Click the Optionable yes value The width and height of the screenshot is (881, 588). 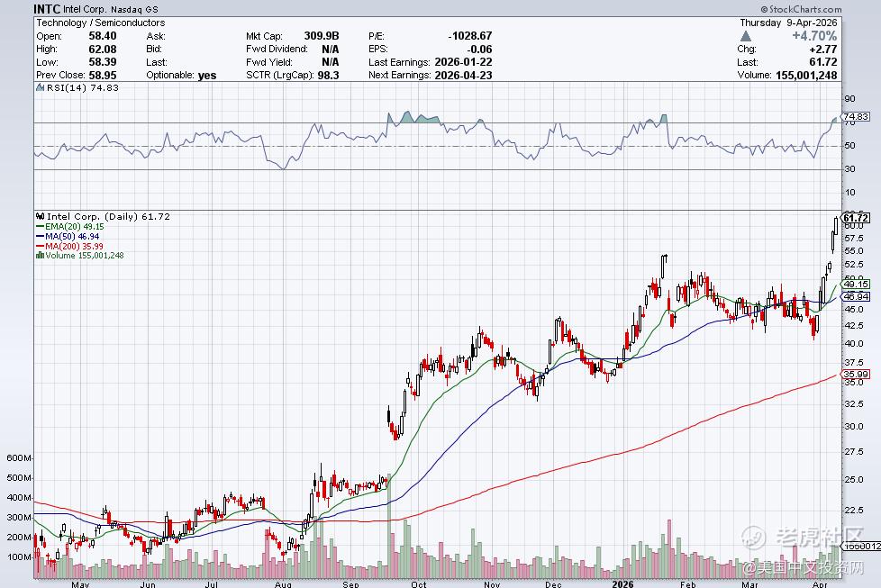(207, 76)
